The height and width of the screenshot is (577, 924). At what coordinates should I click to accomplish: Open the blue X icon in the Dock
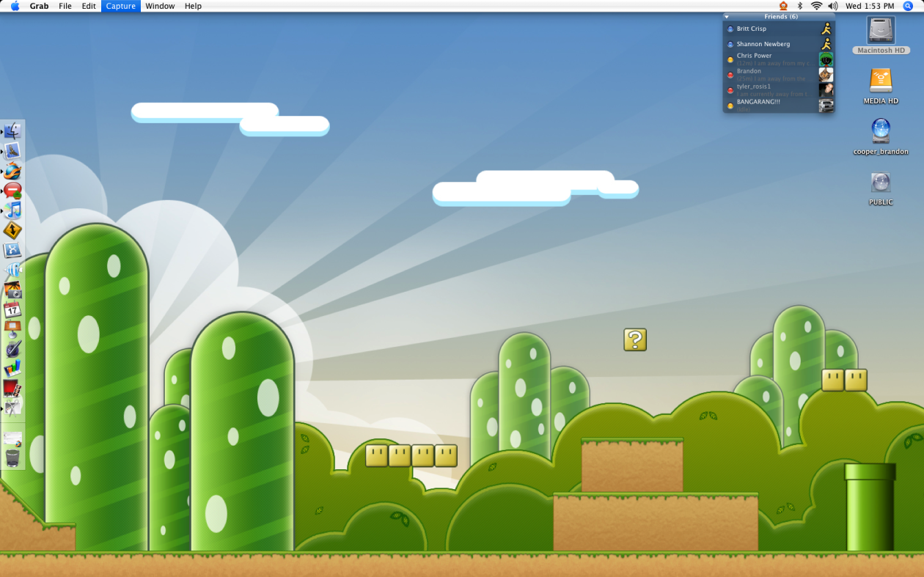tap(12, 250)
